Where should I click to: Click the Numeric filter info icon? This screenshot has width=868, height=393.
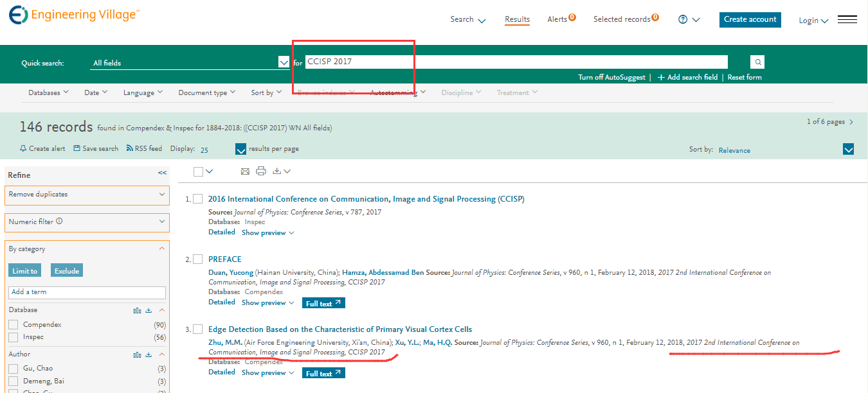[59, 222]
